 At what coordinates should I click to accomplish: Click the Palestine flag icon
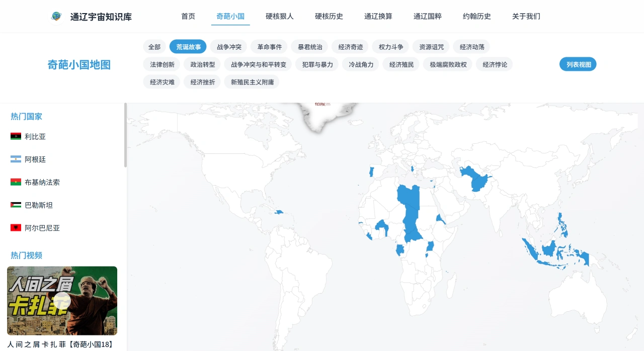[x=16, y=205]
